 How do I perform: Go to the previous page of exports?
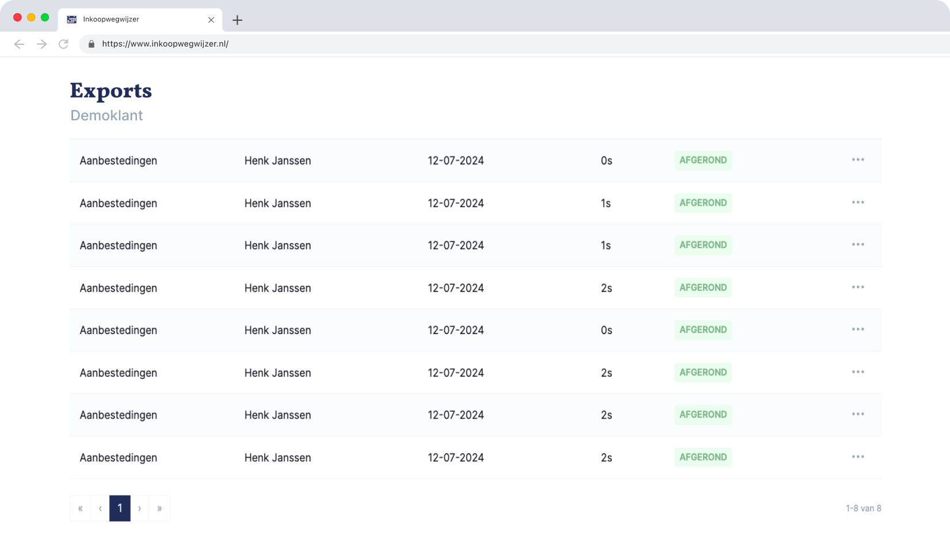click(100, 508)
